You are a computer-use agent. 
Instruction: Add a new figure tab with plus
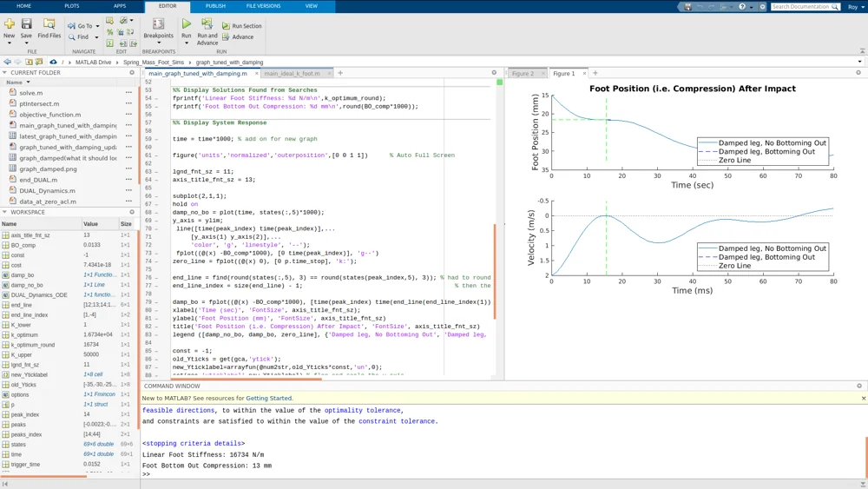tap(595, 73)
